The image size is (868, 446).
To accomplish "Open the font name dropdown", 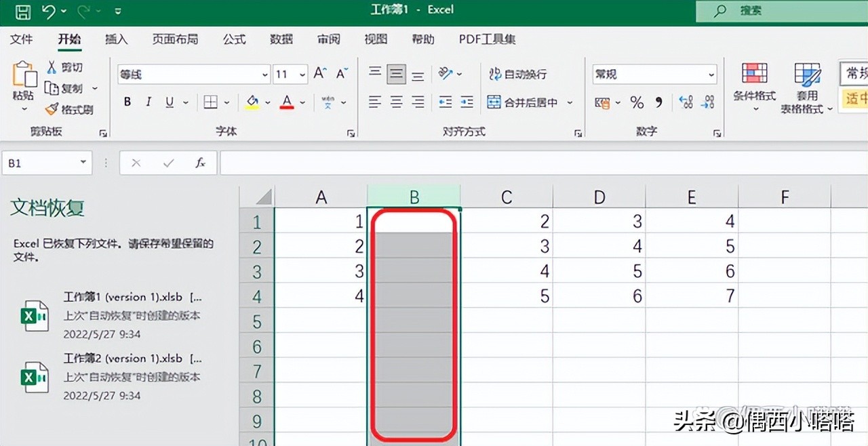I will tap(264, 74).
